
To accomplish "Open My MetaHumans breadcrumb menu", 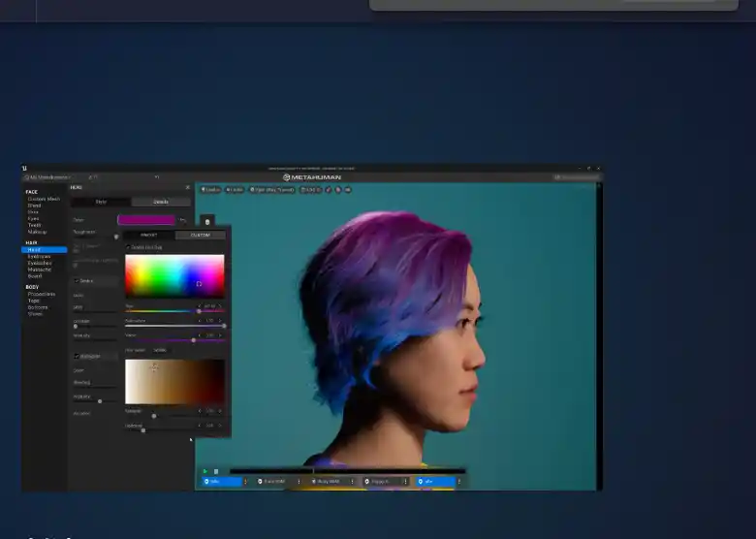I will [x=47, y=177].
